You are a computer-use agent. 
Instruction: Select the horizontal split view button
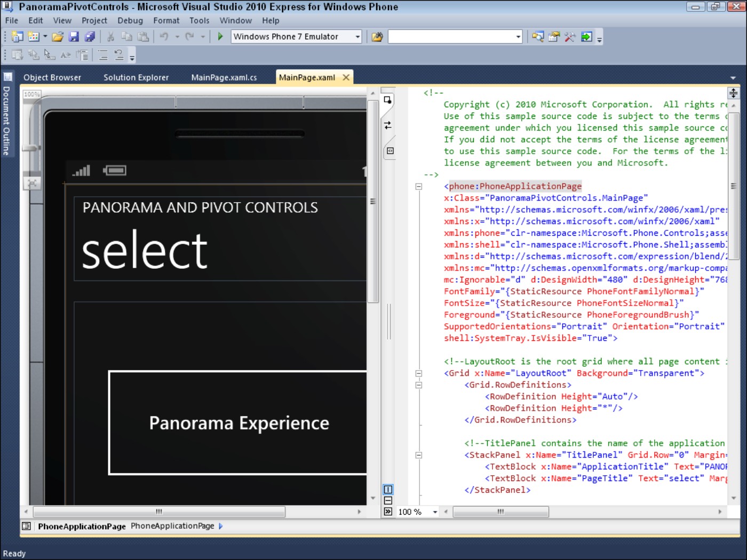[388, 500]
